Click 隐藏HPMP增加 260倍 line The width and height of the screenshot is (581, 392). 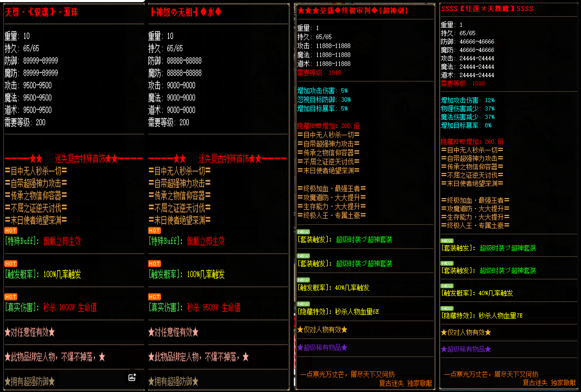(x=472, y=141)
